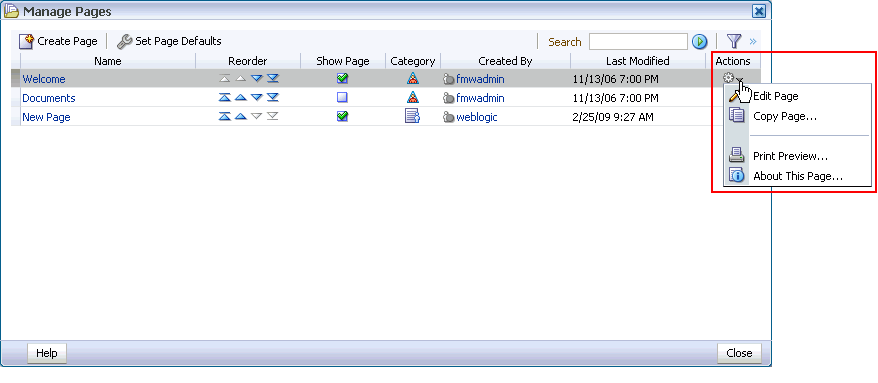Screen dimensions: 878x383
Task: Uncheck Show Page for New Page
Action: pos(343,116)
